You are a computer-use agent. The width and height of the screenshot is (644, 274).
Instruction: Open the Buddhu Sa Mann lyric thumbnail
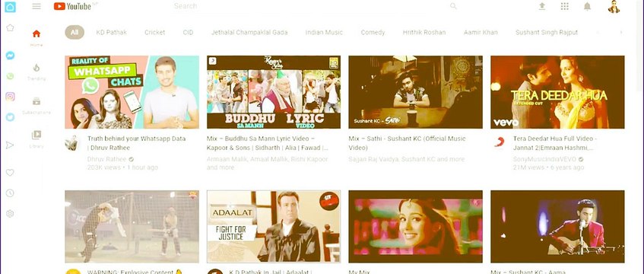pyautogui.click(x=274, y=92)
